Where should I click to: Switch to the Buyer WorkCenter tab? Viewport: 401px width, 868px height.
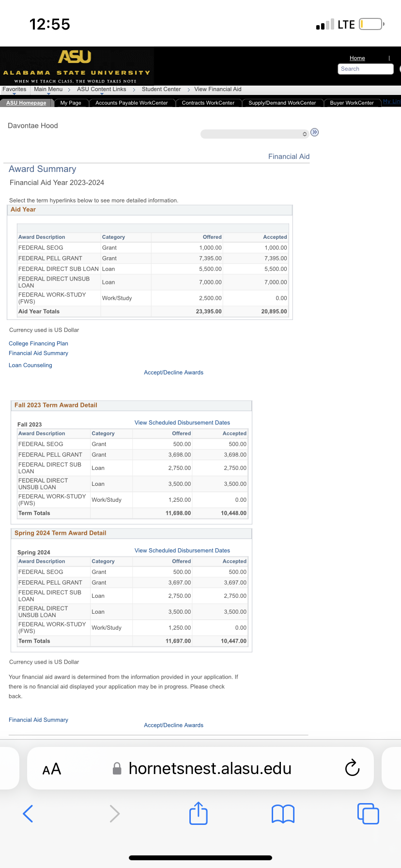click(x=352, y=103)
